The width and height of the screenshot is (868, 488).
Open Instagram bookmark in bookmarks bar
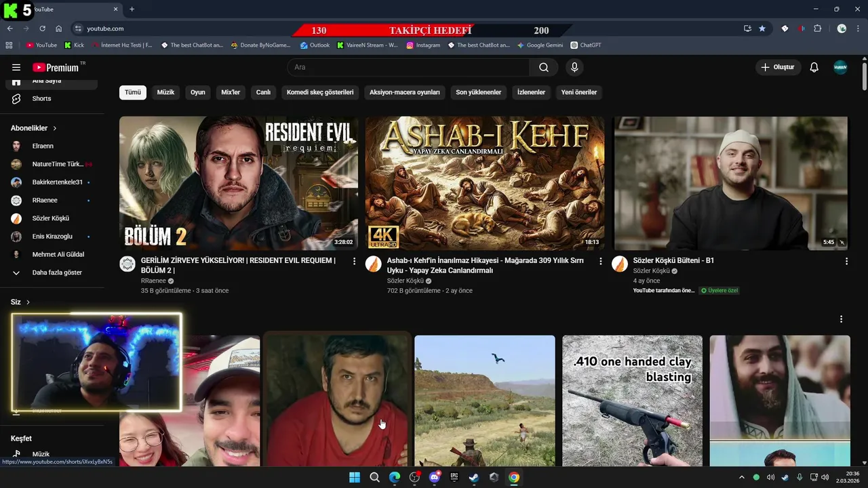[x=423, y=45]
